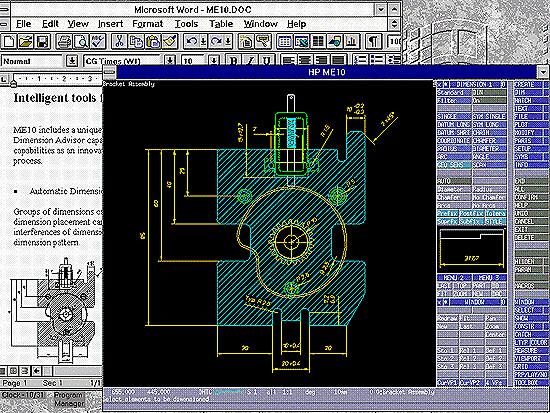This screenshot has height=413, width=550.
Task: Toggle the paragraph marks (¶) icon
Action: click(x=373, y=42)
